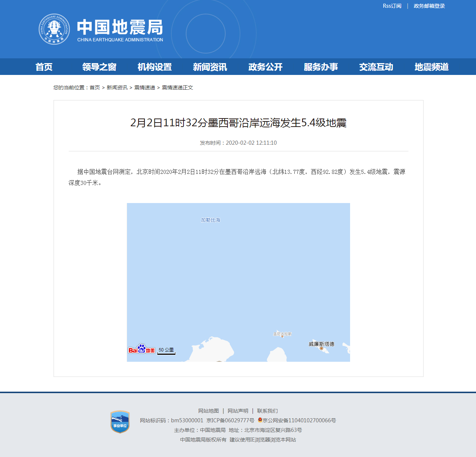Click the police badge icon beside 京公网安备
The width and height of the screenshot is (476, 457).
coord(260,420)
